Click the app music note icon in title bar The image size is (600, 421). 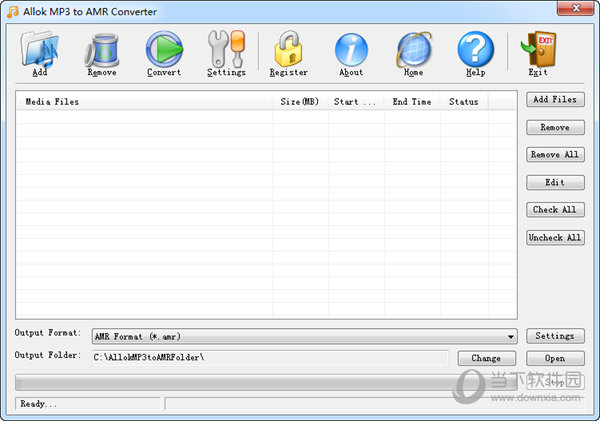(13, 11)
